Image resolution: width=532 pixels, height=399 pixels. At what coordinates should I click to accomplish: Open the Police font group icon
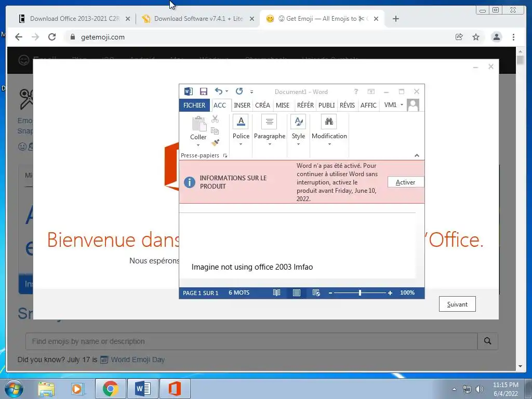[x=241, y=122]
